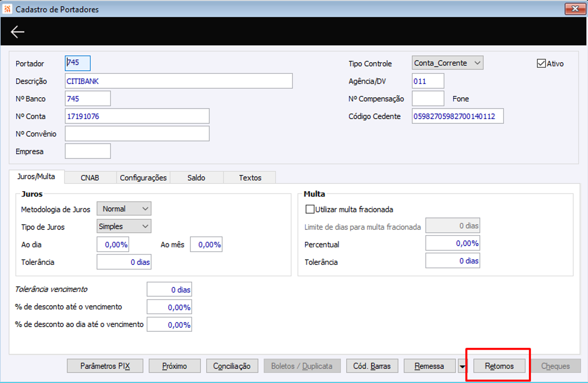Click the Parâmetros PIX button
This screenshot has width=588, height=383.
tap(105, 366)
